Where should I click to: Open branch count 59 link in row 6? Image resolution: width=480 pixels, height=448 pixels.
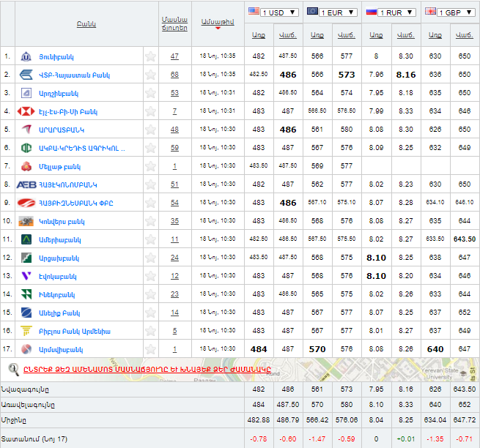pyautogui.click(x=174, y=148)
